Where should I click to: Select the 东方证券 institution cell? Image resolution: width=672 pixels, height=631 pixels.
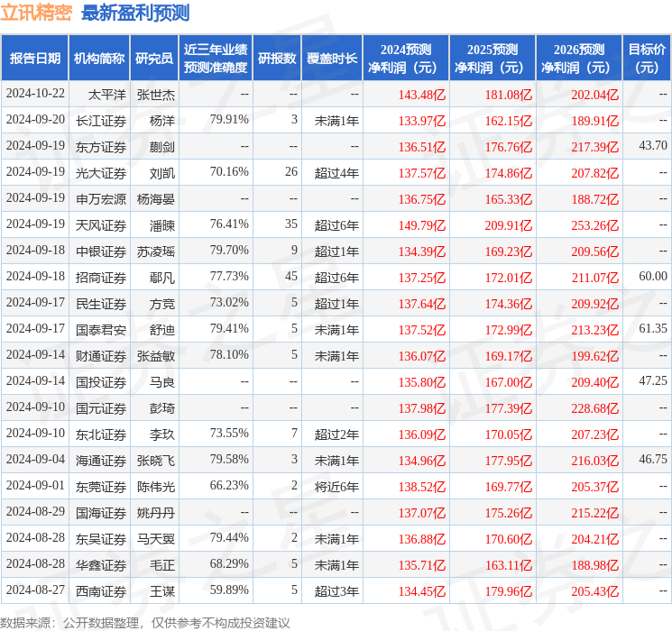pyautogui.click(x=101, y=147)
